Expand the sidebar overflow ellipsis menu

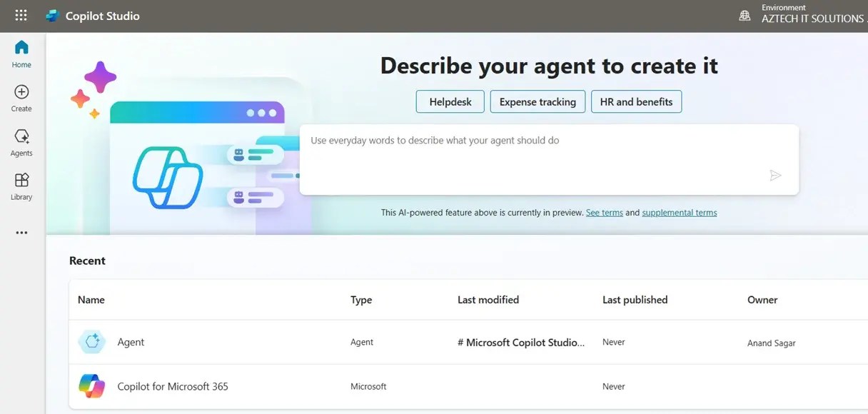coord(21,232)
